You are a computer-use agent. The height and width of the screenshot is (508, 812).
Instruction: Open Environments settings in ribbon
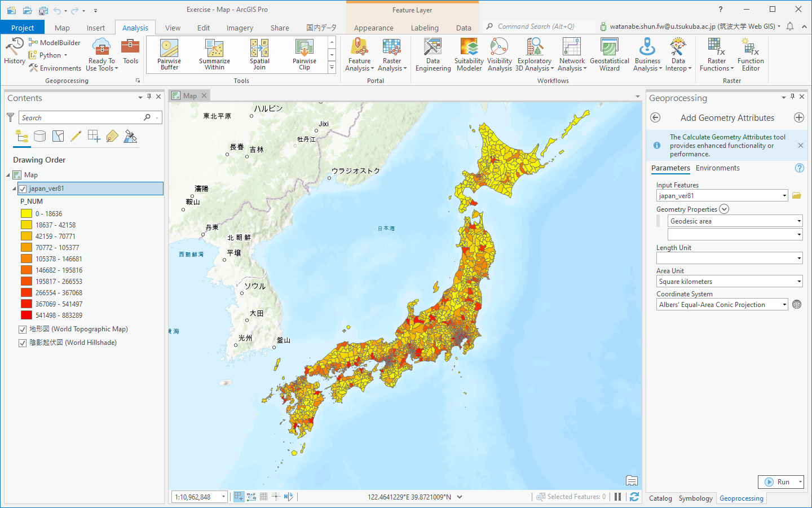pyautogui.click(x=55, y=68)
